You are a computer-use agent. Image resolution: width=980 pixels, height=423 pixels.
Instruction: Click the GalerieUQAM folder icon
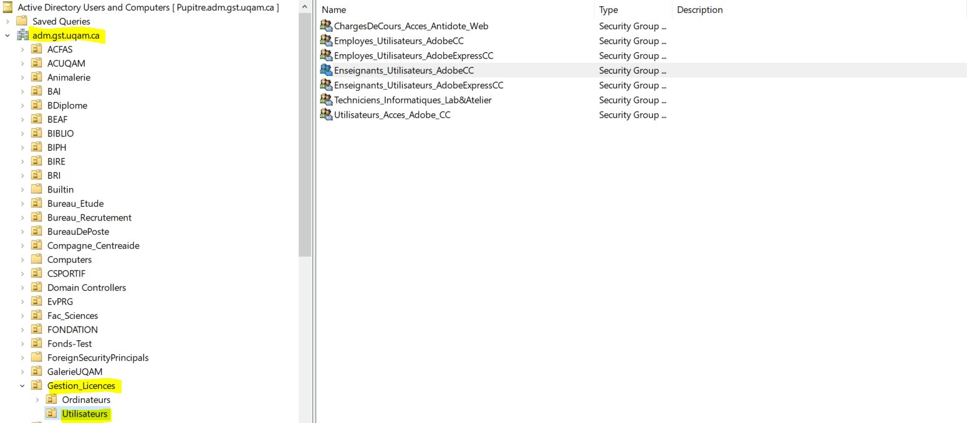point(37,371)
